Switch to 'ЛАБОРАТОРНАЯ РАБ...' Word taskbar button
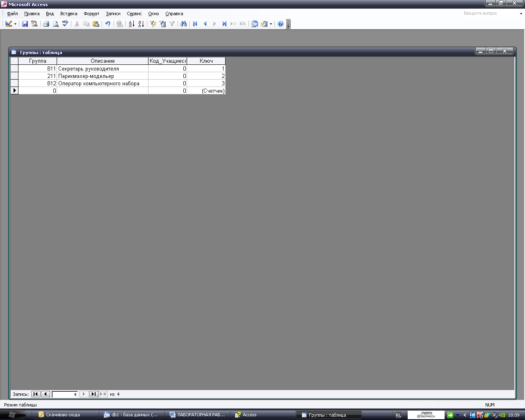The width and height of the screenshot is (525, 420). (198, 415)
